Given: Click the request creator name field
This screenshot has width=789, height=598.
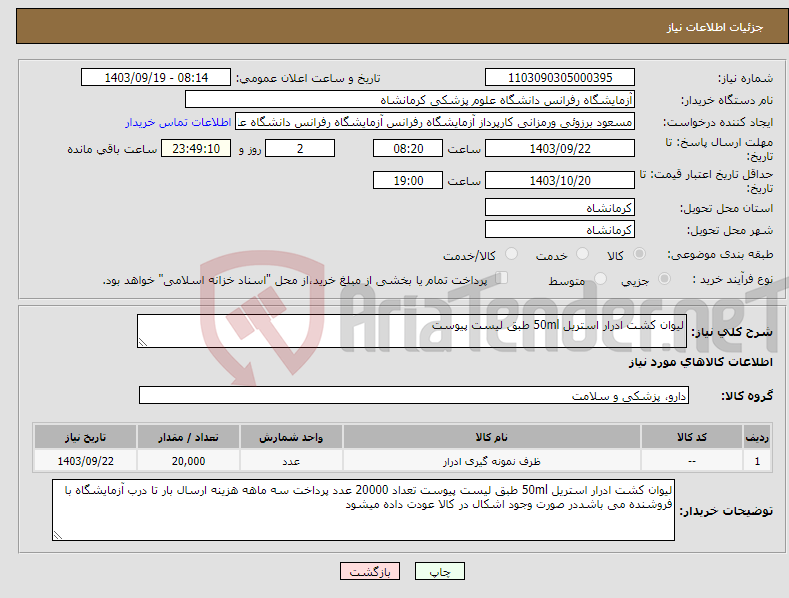Looking at the screenshot, I should pos(435,122).
